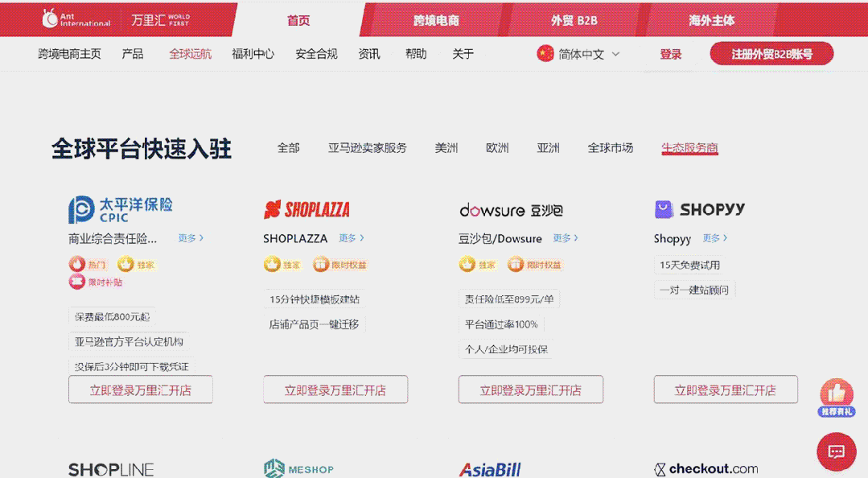
Task: Click the 一对一建站顾问 tag
Action: [x=695, y=290]
